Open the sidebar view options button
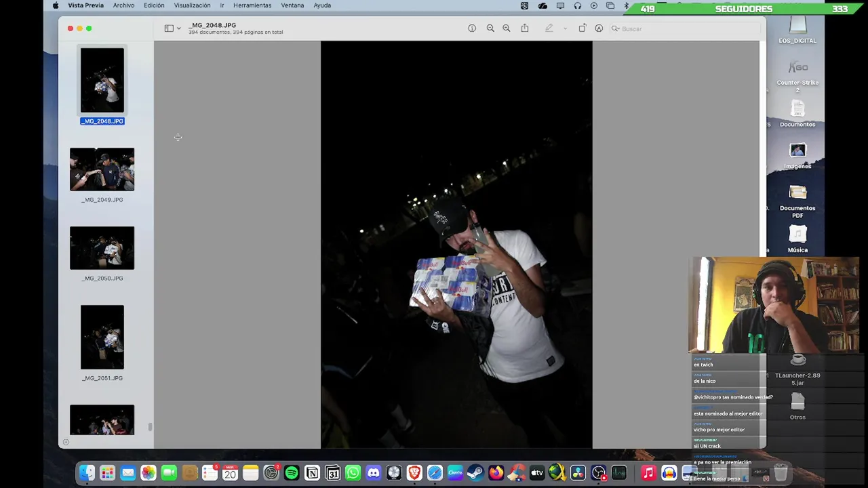This screenshot has height=488, width=868. coord(169,28)
